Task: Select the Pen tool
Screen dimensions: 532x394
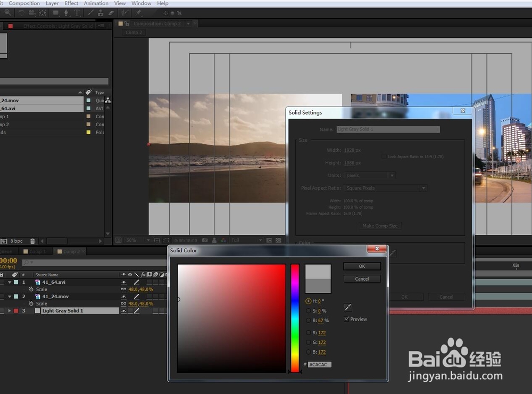Action: coord(66,13)
